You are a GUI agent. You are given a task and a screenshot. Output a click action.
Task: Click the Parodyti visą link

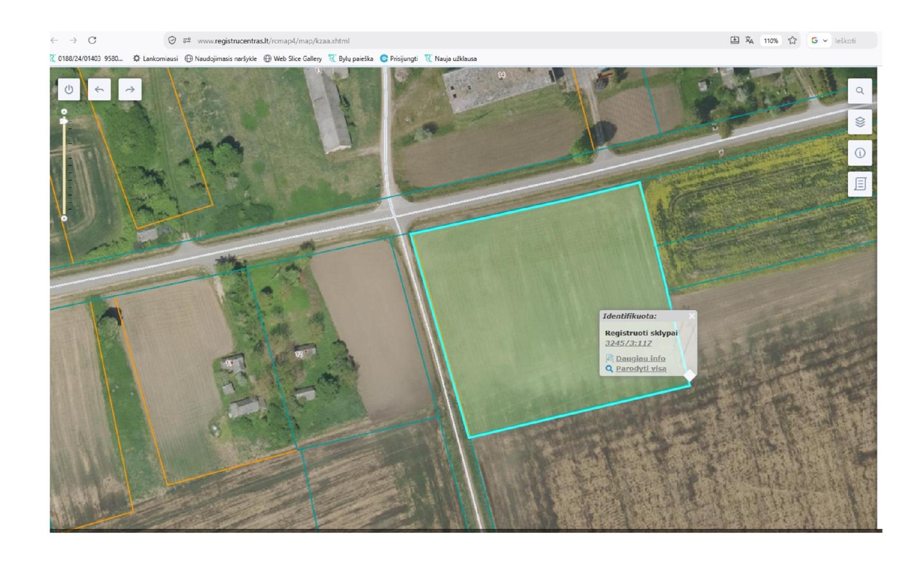(641, 368)
